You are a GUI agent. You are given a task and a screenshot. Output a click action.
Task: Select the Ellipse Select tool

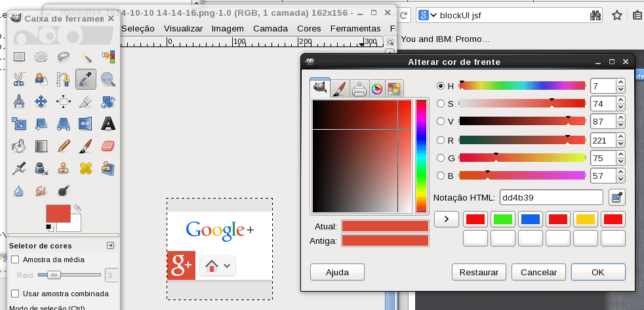[x=41, y=56]
